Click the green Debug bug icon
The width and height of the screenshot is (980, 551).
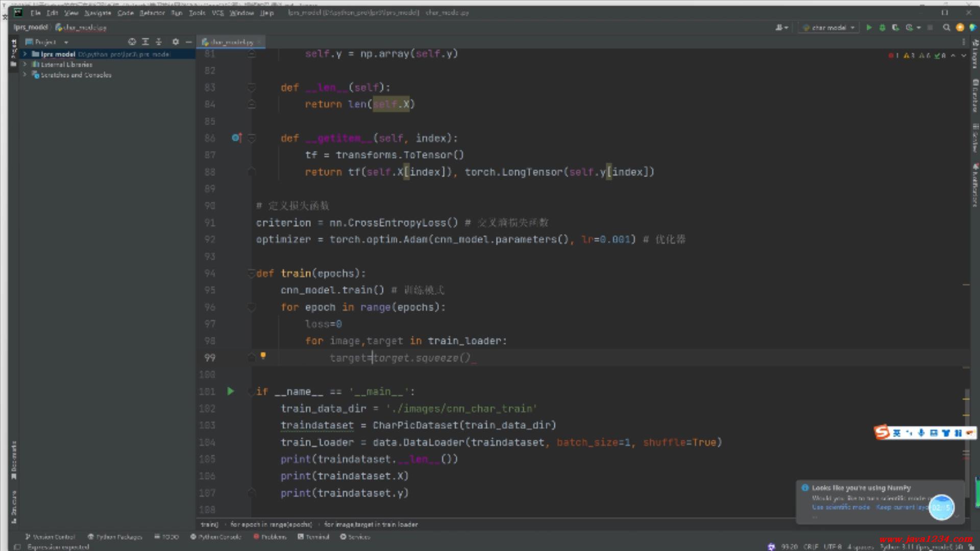tap(882, 28)
